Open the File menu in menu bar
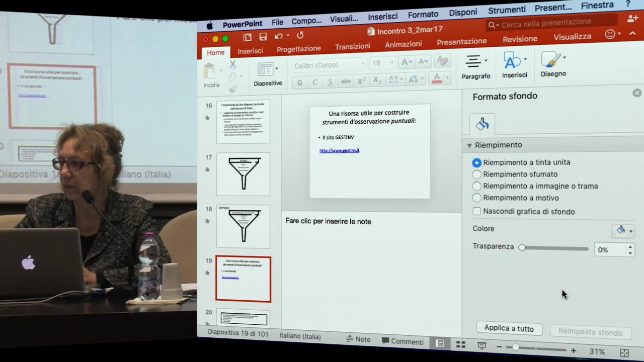644x362 pixels. coord(277,23)
